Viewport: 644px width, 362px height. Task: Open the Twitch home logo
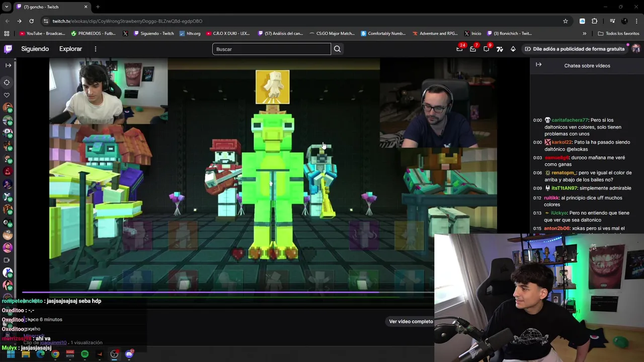[8, 49]
